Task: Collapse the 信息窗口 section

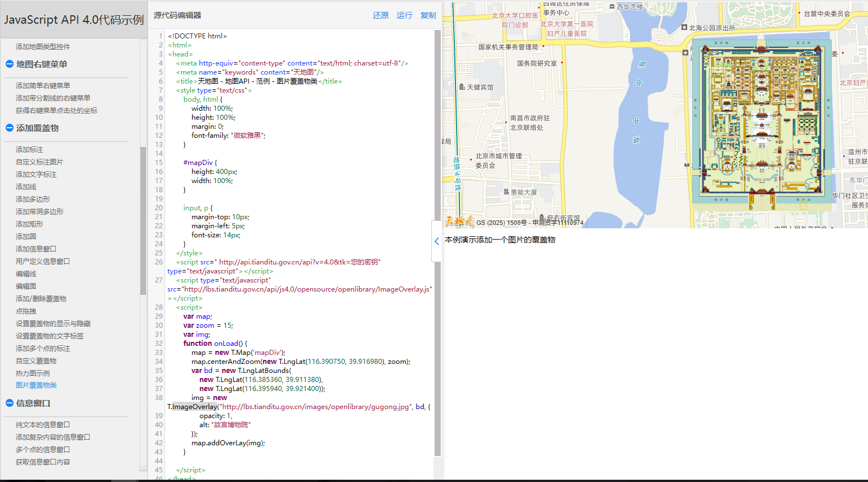Action: (10, 403)
